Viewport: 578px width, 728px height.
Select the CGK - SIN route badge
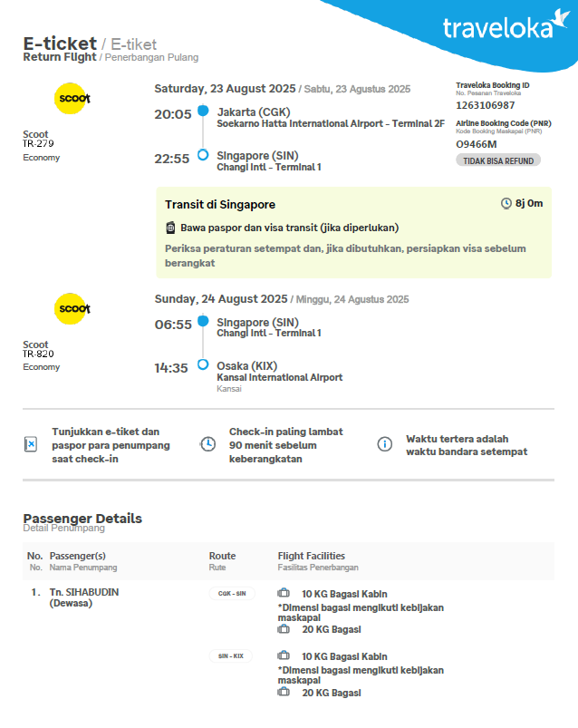232,594
